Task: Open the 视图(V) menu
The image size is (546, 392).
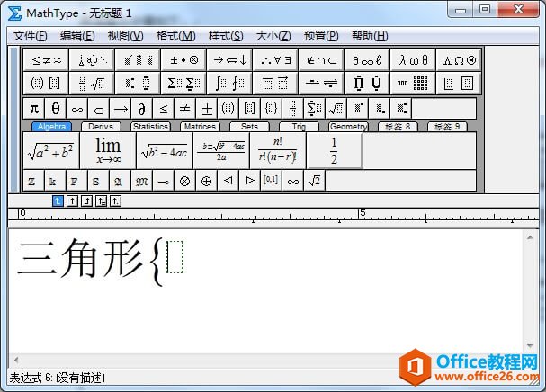Action: tap(125, 35)
